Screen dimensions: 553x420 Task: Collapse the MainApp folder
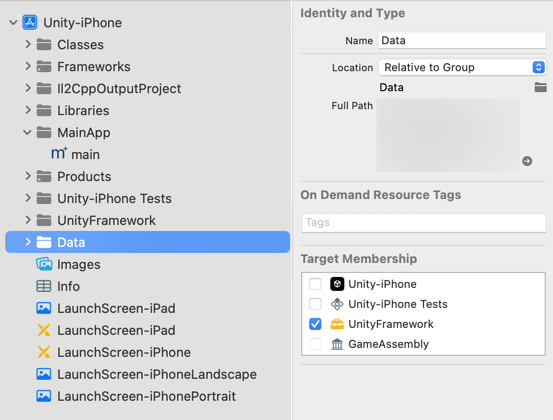[x=27, y=133]
